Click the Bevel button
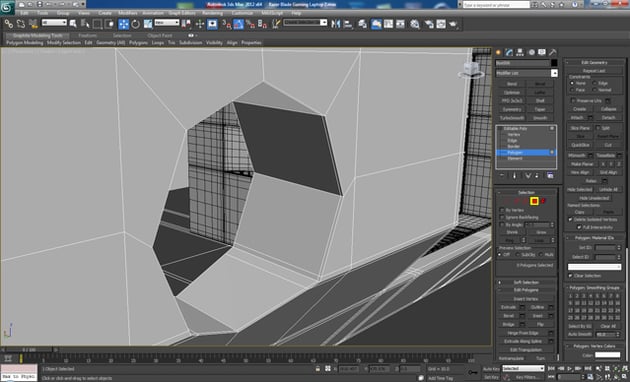 coord(508,316)
